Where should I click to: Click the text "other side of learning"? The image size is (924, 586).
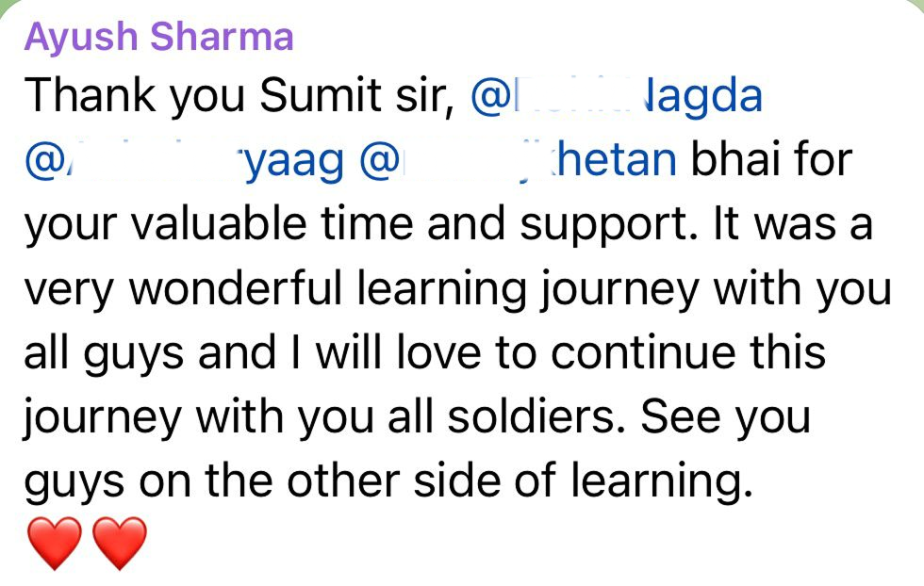[520, 481]
